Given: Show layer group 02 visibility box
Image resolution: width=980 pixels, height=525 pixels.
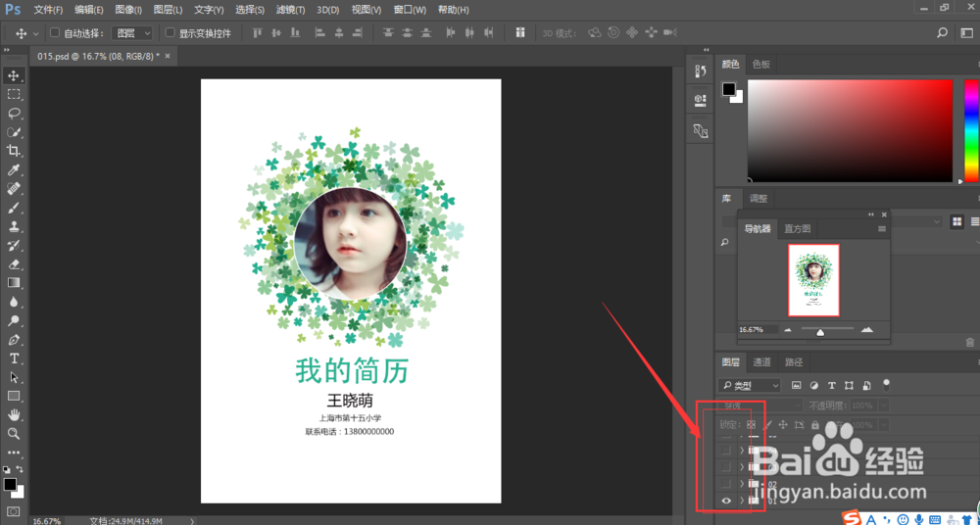Looking at the screenshot, I should tap(725, 484).
